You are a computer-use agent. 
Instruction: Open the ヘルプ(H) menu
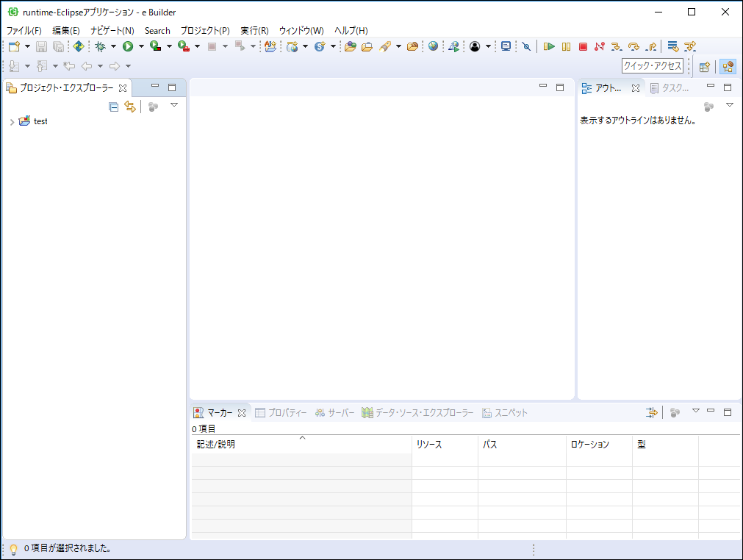click(351, 30)
